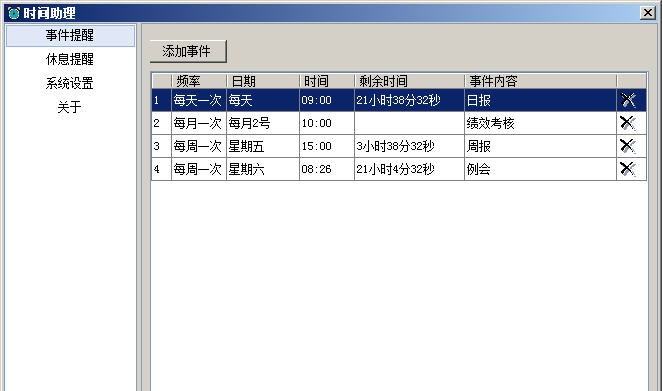
Task: Click the 09:00 time cell
Action: (x=327, y=100)
